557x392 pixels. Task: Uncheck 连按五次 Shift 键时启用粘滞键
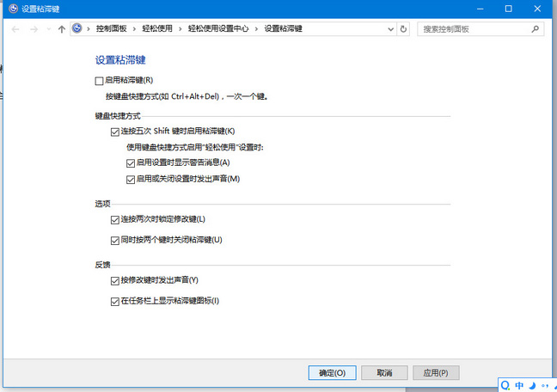[115, 132]
